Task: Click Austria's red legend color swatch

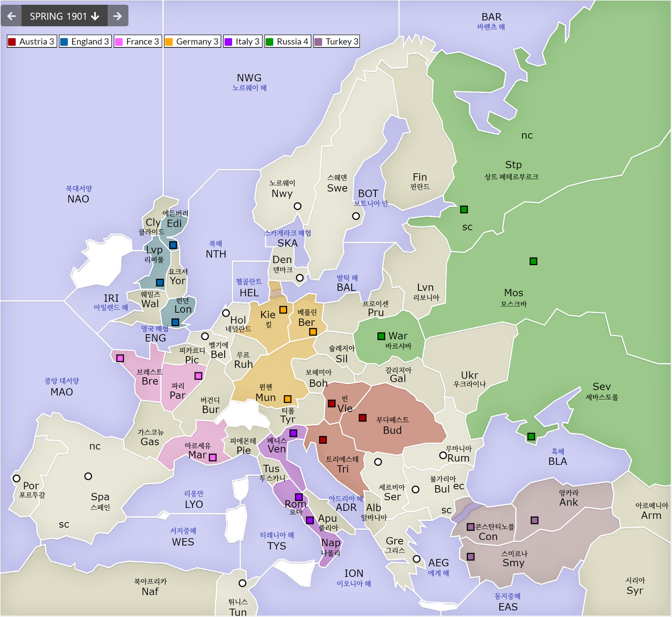Action: 12,41
